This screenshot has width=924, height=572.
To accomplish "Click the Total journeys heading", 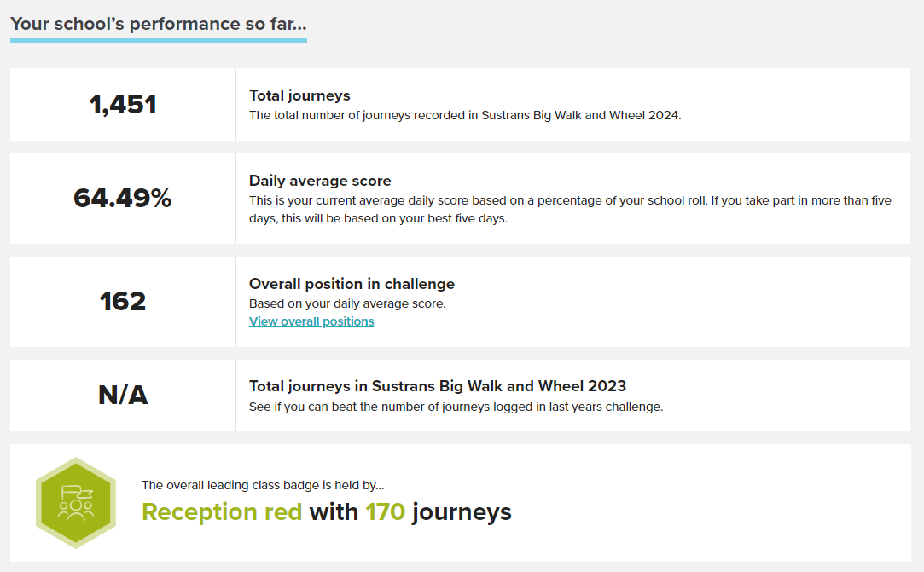I will [299, 95].
